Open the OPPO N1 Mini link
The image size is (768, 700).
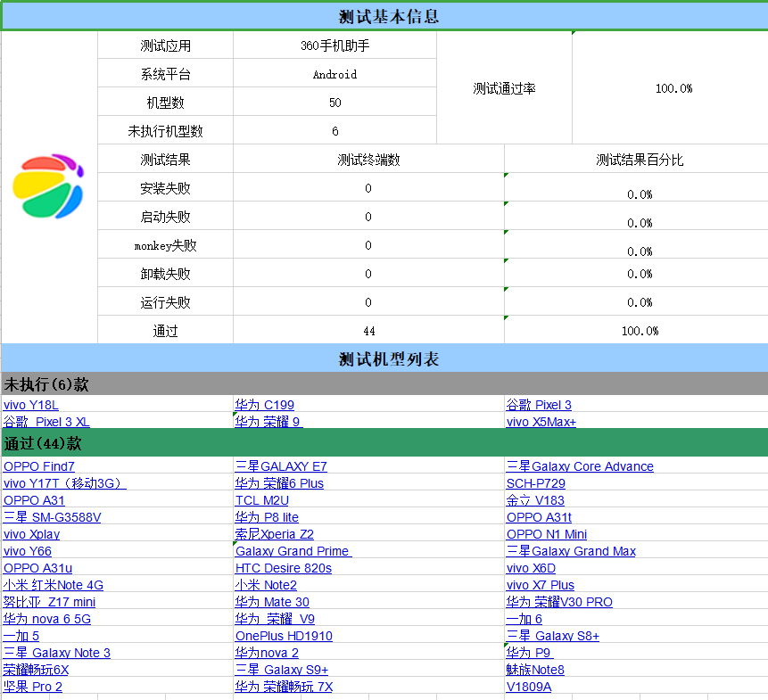coord(547,534)
